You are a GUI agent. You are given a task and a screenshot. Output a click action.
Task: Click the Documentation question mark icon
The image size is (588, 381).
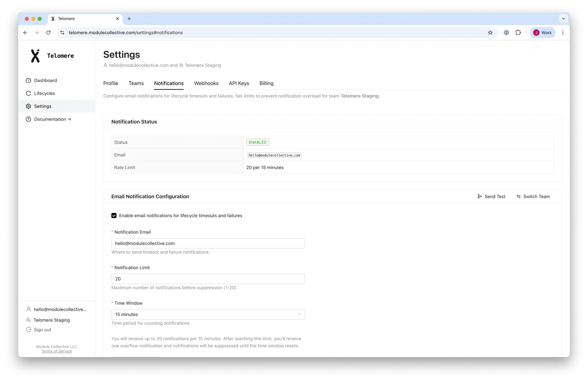point(28,119)
